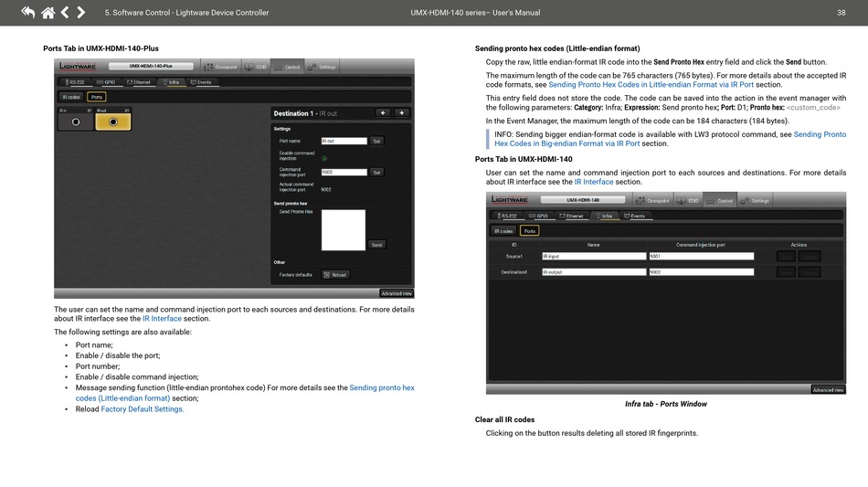Click the Send button for pronto hex
The image size is (868, 487).
tap(376, 245)
